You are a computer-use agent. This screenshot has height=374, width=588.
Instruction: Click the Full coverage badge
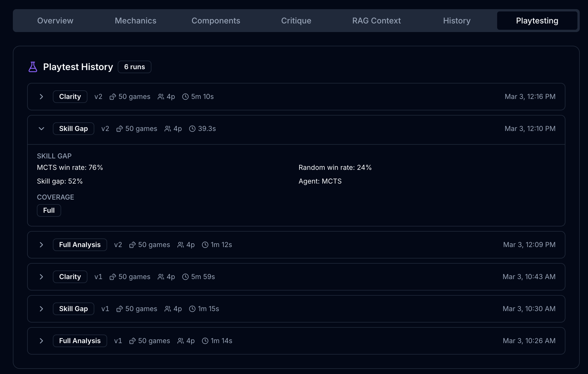coord(49,210)
